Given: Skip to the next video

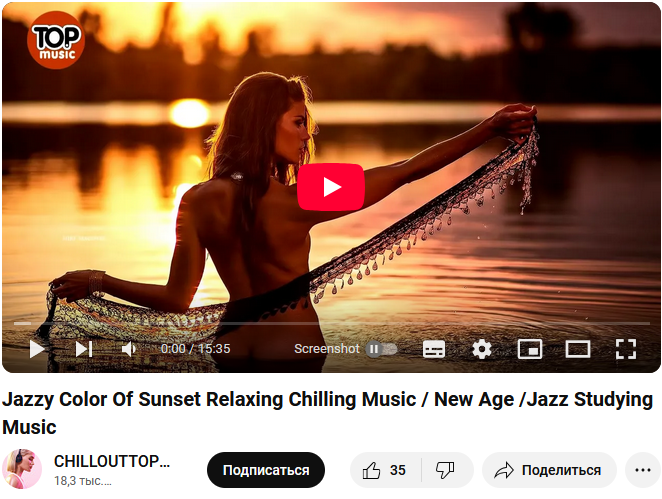Looking at the screenshot, I should pos(84,349).
